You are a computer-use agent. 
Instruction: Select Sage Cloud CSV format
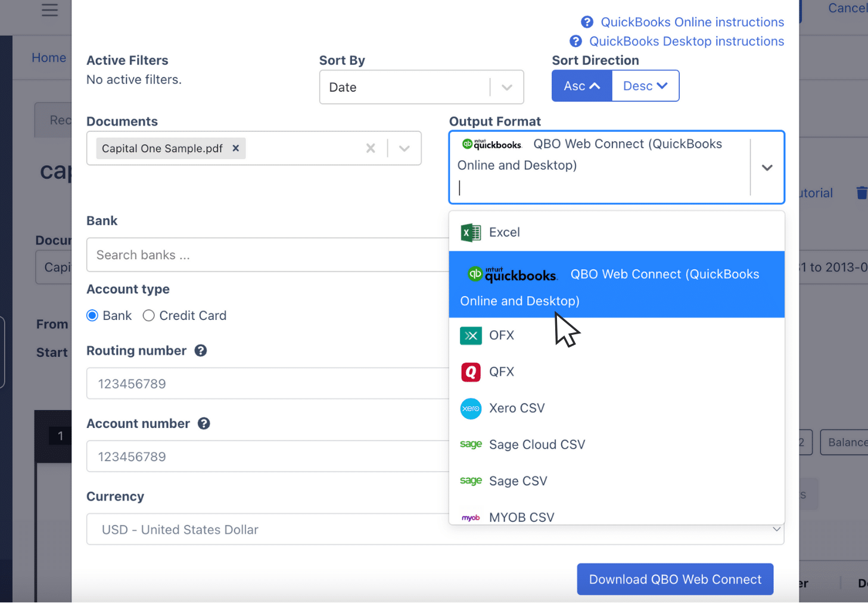coord(536,444)
